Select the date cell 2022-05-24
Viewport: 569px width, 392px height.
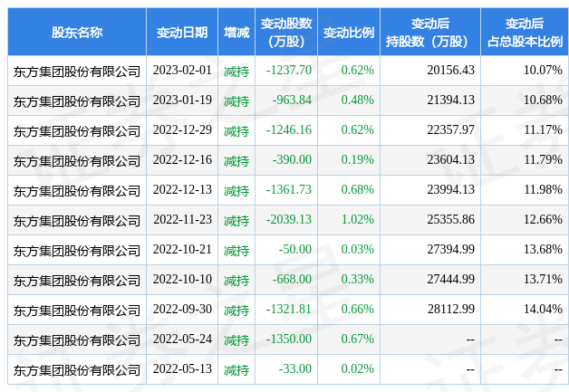pos(182,339)
